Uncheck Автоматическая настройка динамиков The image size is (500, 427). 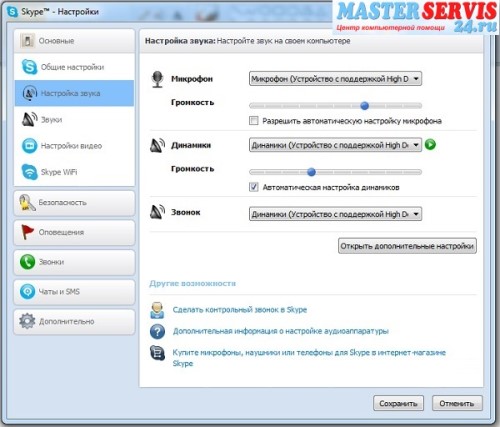[254, 187]
